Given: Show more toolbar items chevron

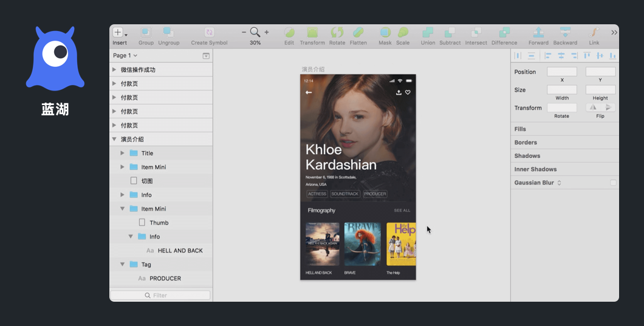Looking at the screenshot, I should (x=614, y=32).
